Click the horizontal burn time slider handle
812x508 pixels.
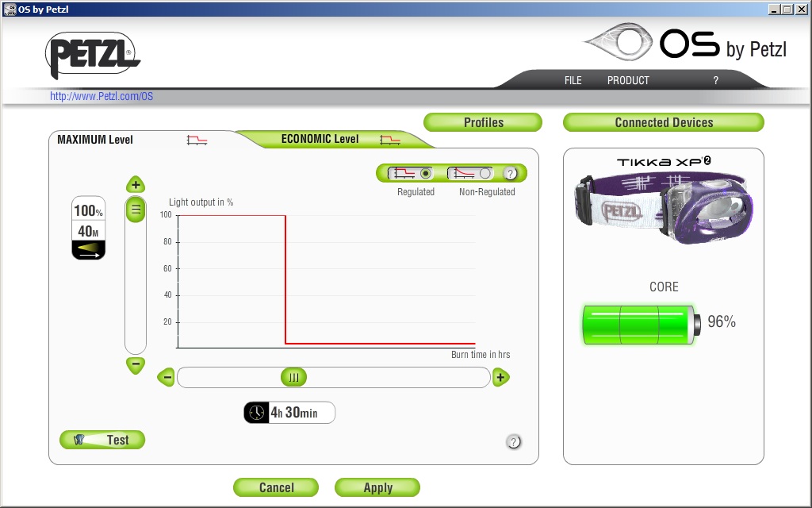click(x=293, y=377)
